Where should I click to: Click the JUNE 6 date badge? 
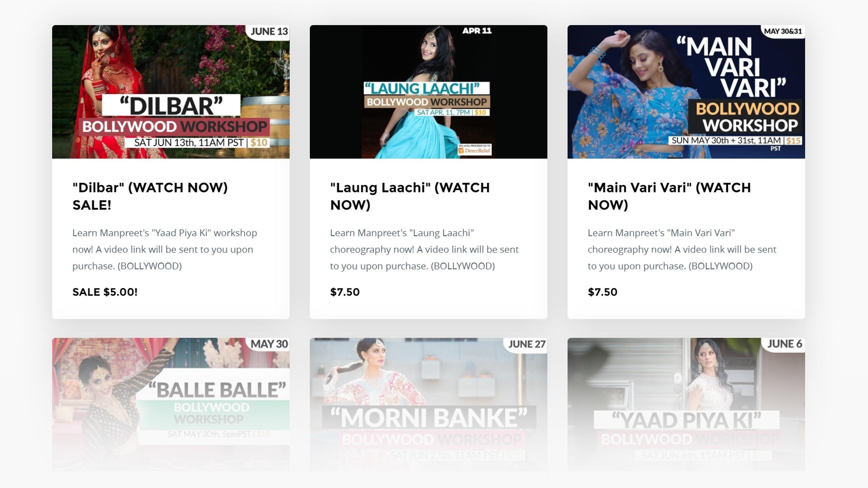[x=784, y=344]
